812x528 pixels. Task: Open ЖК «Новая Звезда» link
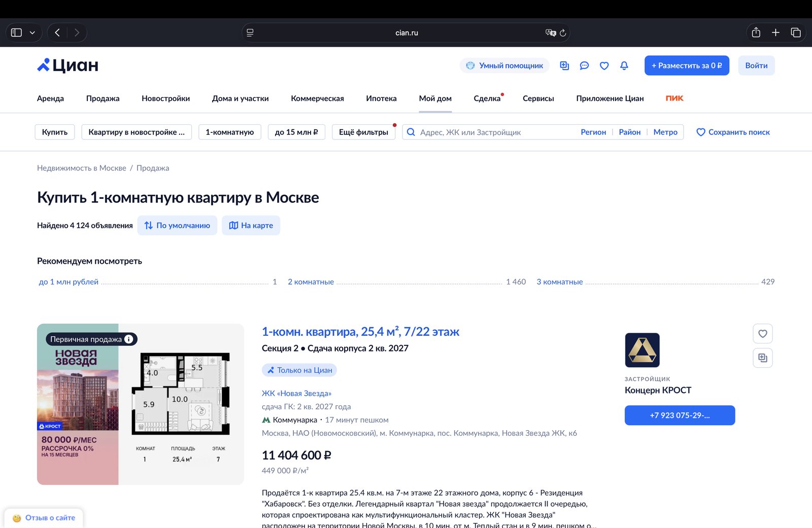pyautogui.click(x=296, y=393)
